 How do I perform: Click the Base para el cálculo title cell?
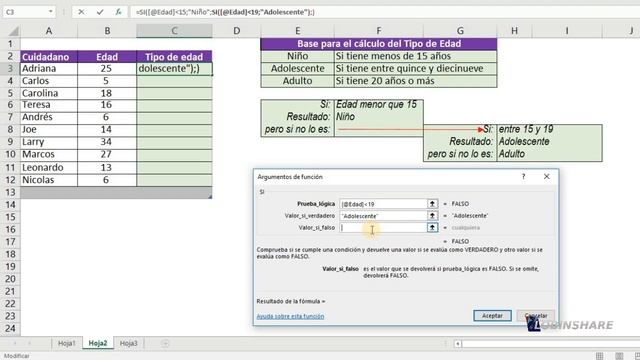coord(379,44)
